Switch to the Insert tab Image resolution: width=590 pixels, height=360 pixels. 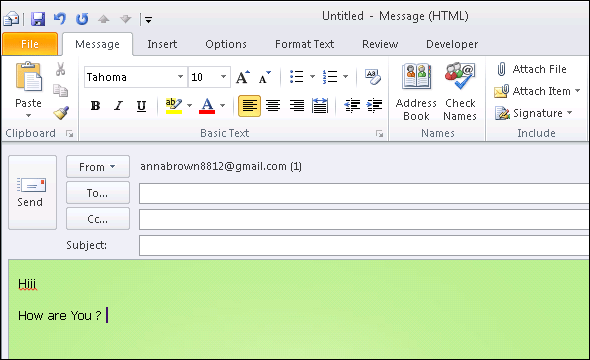[x=162, y=44]
